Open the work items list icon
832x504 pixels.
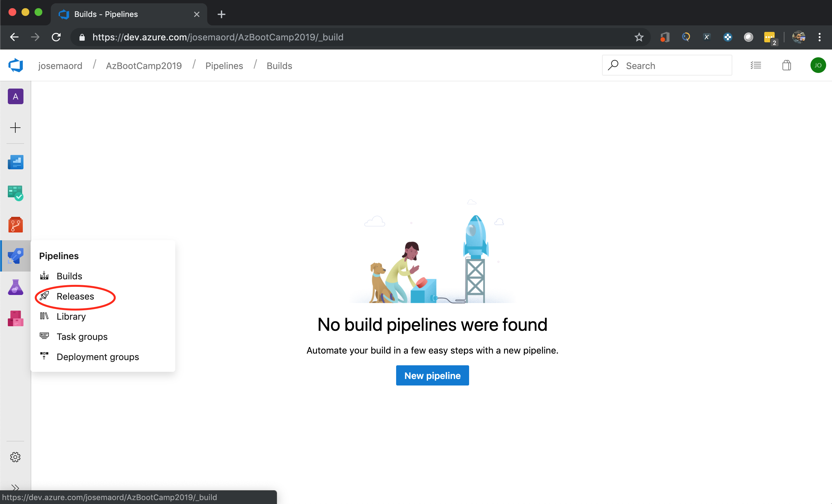click(756, 65)
